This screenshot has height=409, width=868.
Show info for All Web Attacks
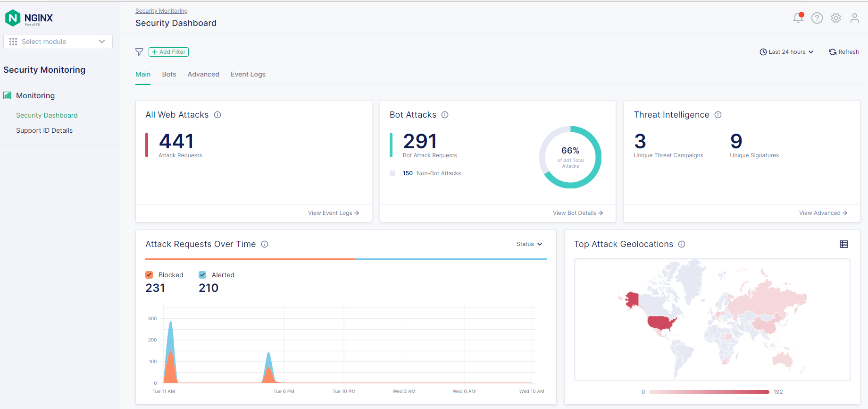click(x=217, y=115)
